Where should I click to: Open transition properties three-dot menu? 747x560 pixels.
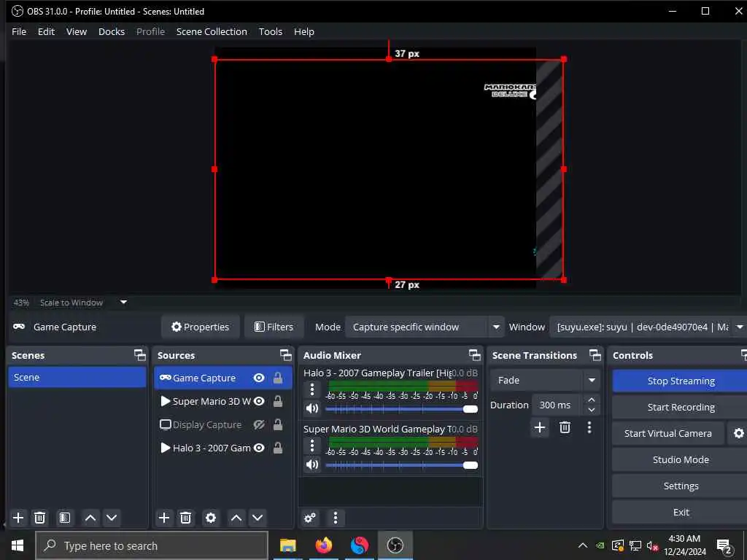click(x=589, y=427)
